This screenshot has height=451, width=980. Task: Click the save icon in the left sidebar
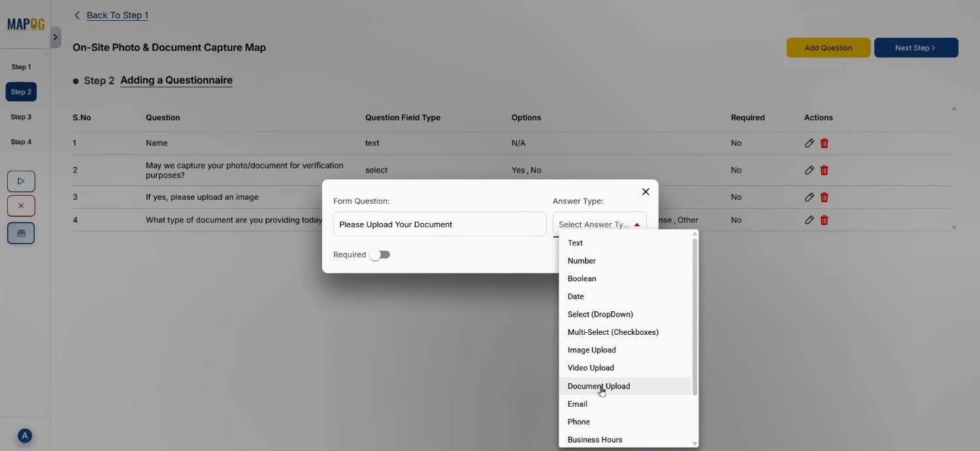21,233
